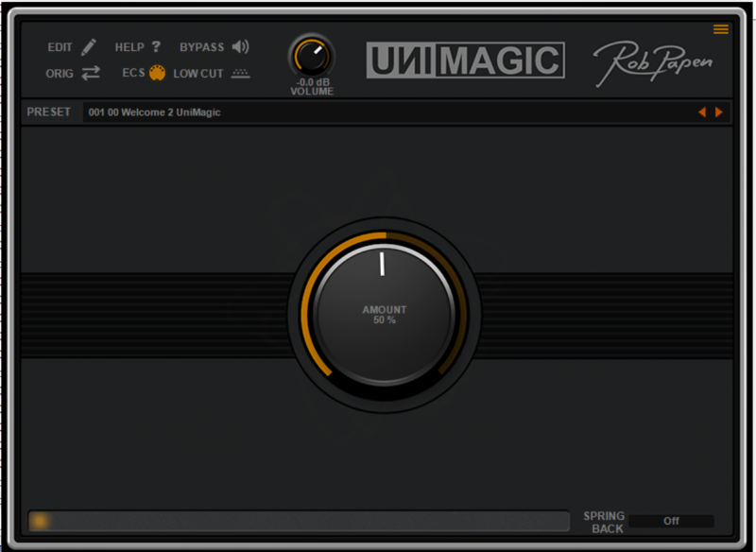Open the SPRING BACK 'Off' dropdown
This screenshot has width=756, height=552.
tap(671, 521)
